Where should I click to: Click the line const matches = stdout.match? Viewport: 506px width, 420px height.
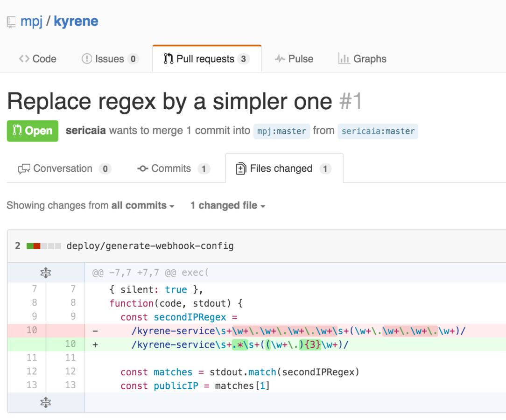click(240, 372)
